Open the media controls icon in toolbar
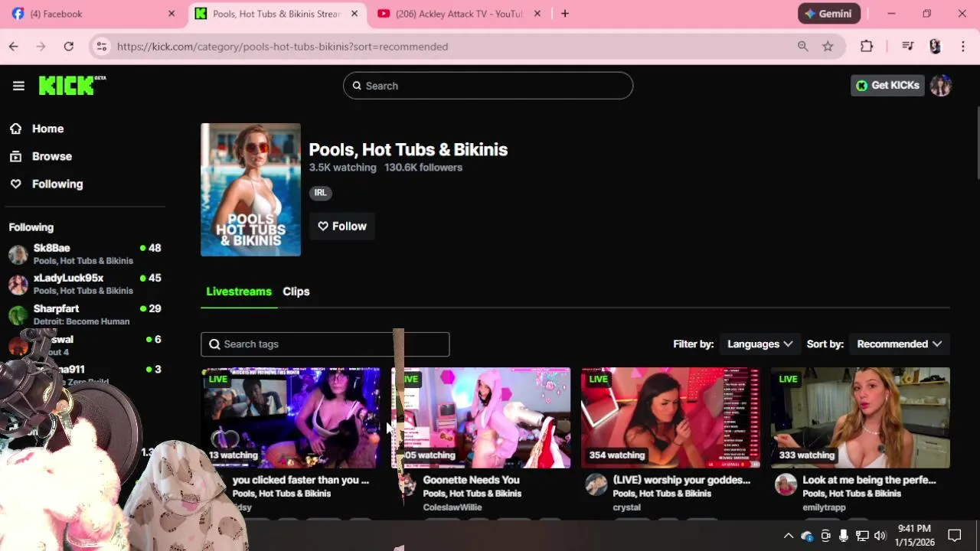 tap(908, 47)
